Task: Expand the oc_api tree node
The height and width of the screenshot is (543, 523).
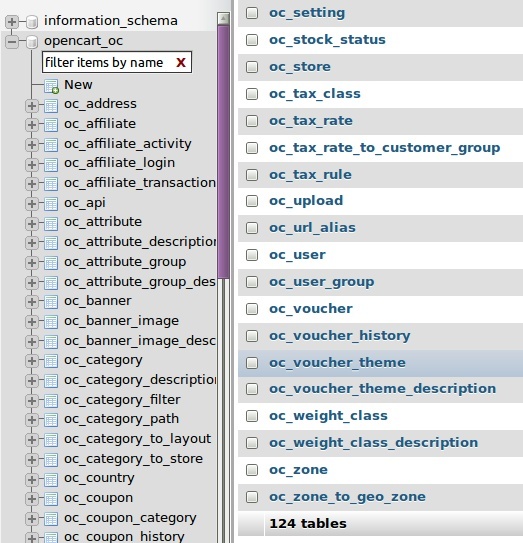Action: click(x=32, y=204)
